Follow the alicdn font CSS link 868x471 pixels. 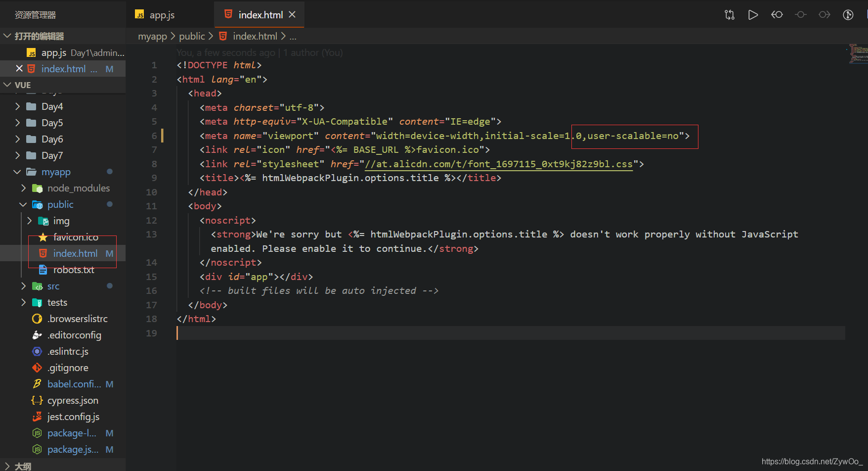coord(498,164)
